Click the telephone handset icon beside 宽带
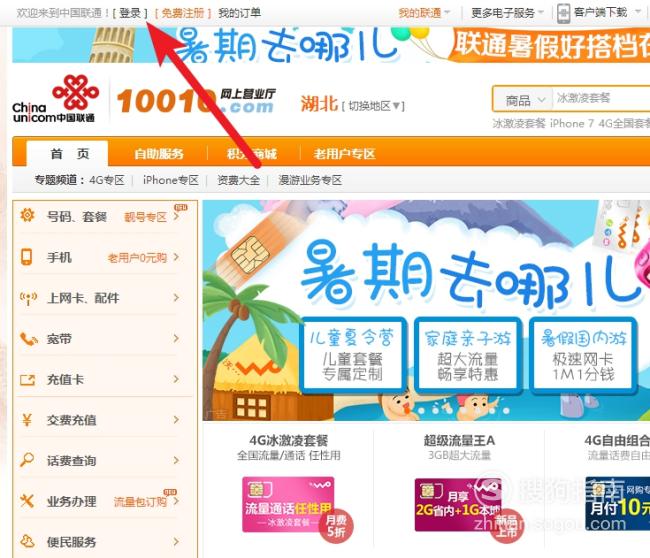Screen dimensions: 650x558 (28, 339)
